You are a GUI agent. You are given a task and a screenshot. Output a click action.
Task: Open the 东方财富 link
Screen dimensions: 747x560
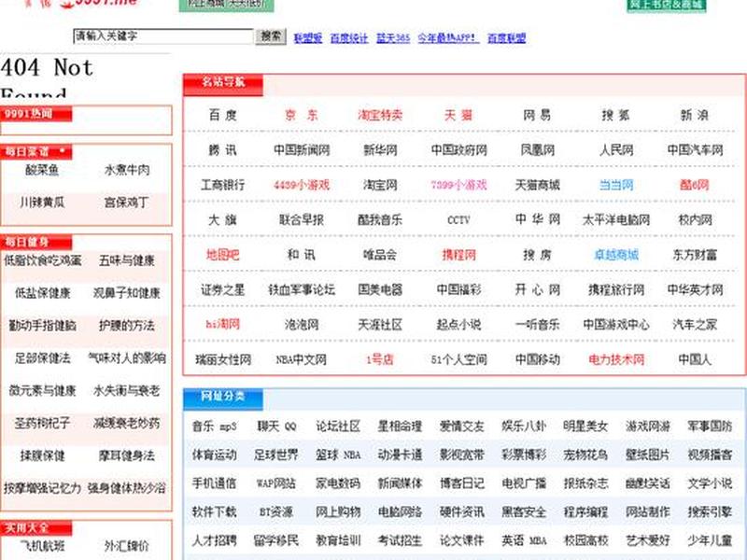click(695, 255)
